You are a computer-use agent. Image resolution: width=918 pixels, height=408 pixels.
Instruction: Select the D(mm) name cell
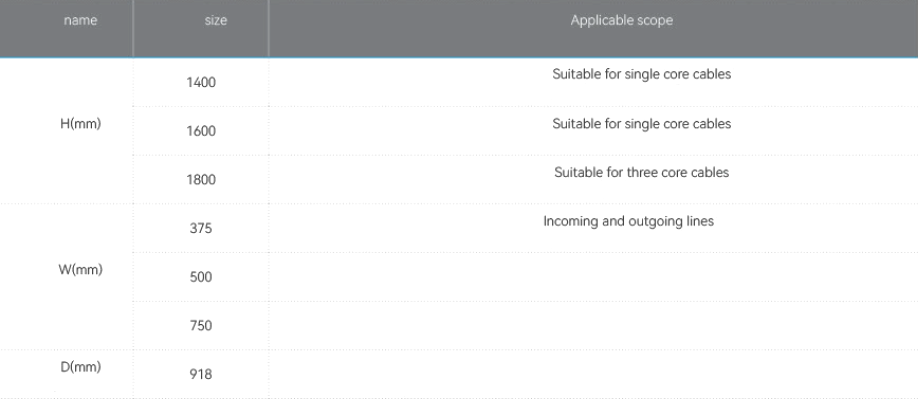click(83, 367)
